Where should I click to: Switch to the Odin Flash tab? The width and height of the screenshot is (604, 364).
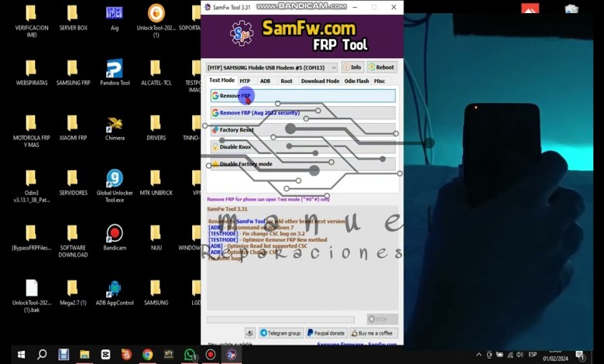tap(356, 81)
